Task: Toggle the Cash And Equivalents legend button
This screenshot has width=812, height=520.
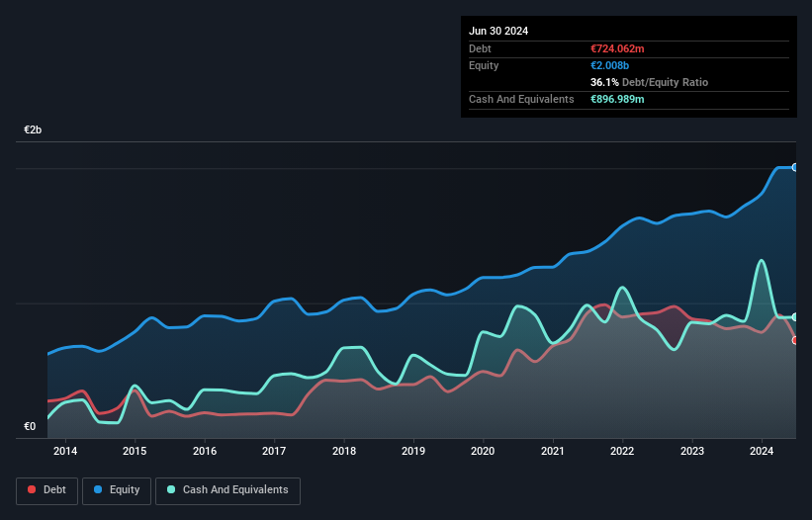Action: point(227,490)
